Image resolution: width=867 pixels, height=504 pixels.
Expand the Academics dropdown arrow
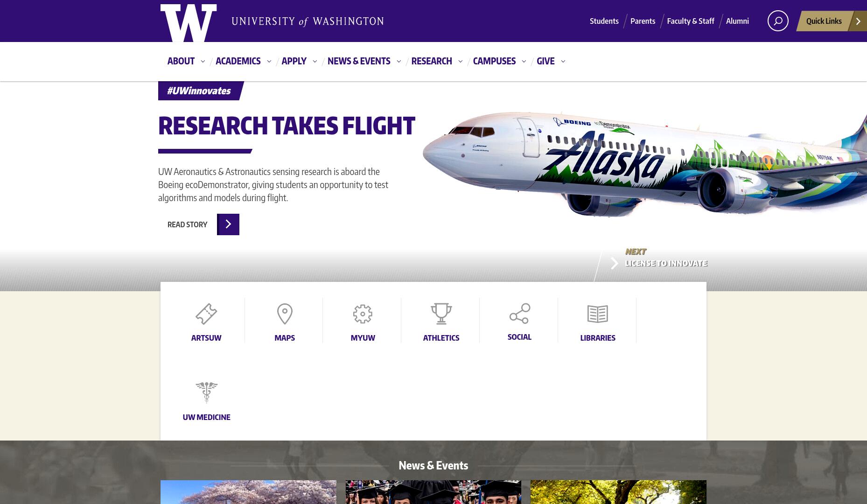[x=269, y=61]
